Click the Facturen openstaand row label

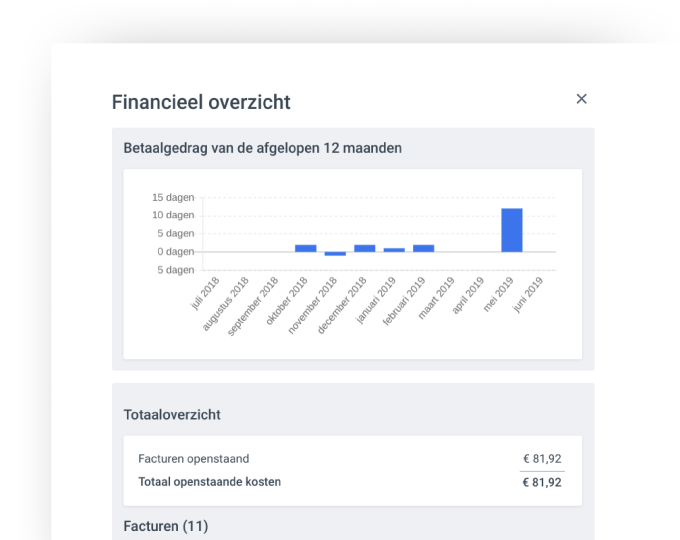193,458
